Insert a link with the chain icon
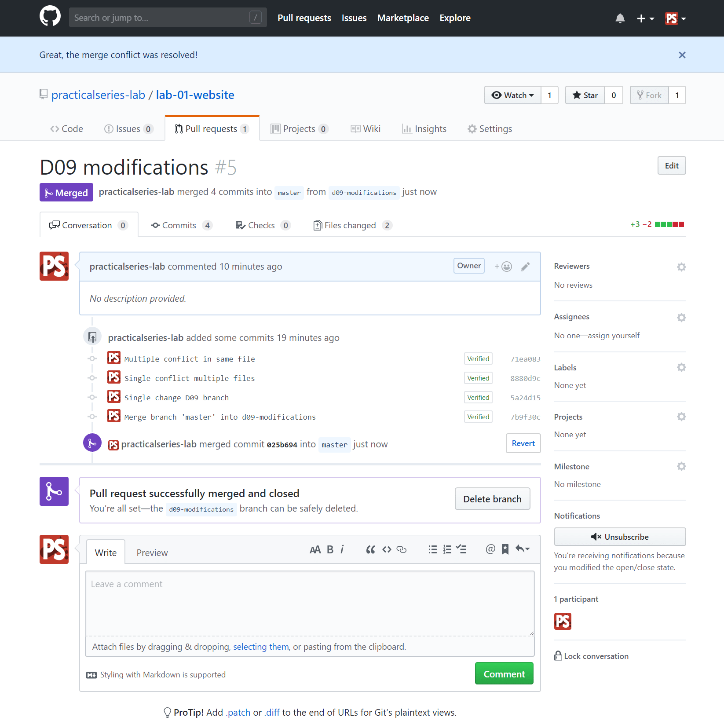The height and width of the screenshot is (728, 724). (x=402, y=550)
